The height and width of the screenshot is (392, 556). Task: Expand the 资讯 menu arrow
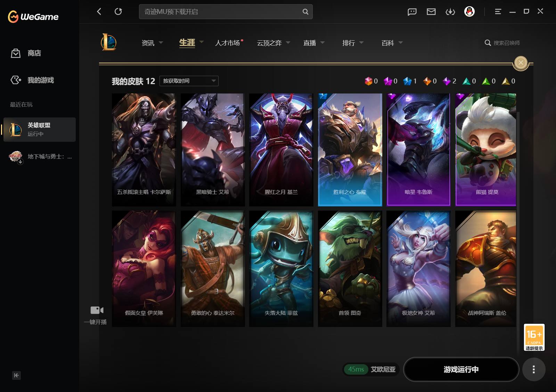(161, 42)
